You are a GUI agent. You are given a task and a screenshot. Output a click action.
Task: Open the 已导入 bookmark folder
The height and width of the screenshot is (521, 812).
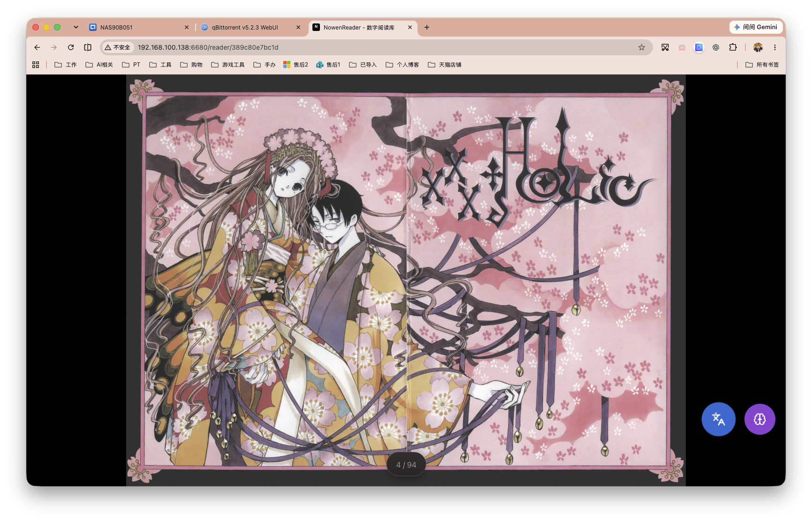point(363,65)
